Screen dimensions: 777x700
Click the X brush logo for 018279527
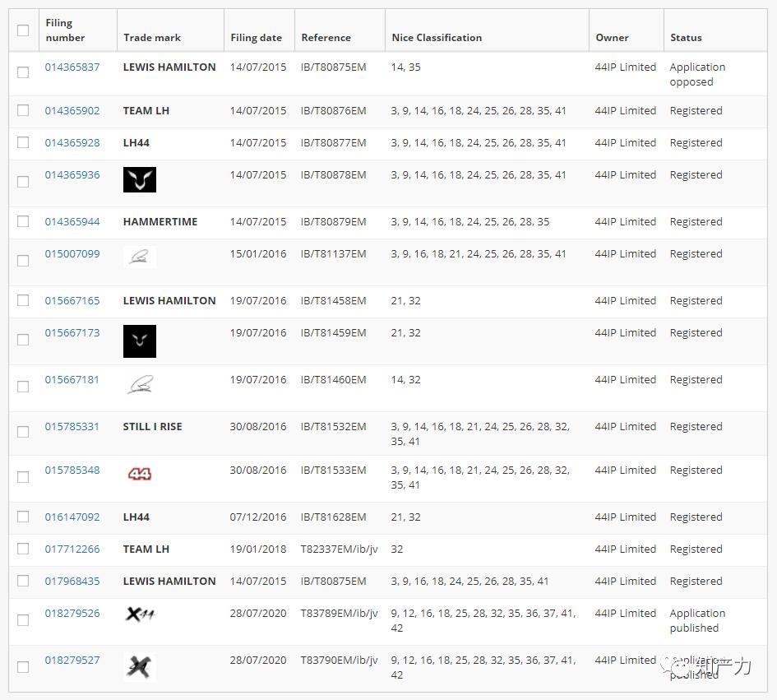[140, 667]
